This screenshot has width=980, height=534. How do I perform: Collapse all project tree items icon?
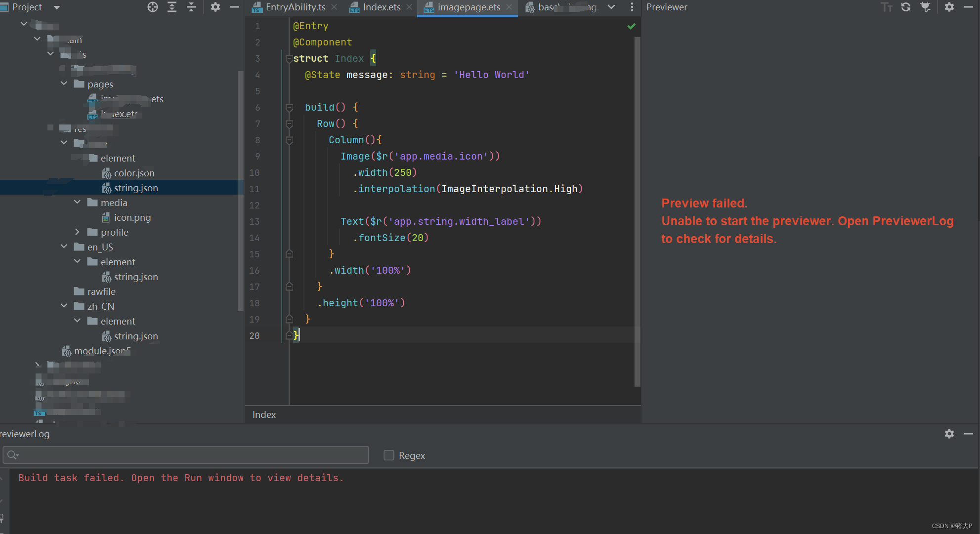(191, 7)
